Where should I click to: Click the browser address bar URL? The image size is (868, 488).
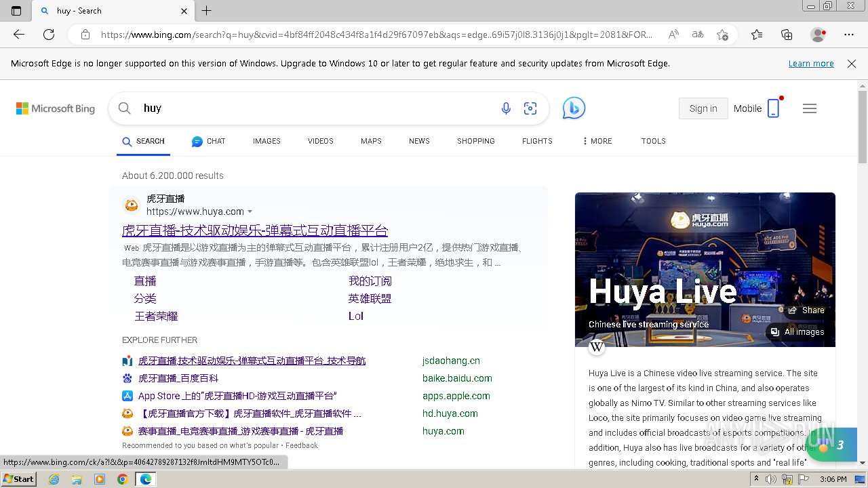[376, 35]
